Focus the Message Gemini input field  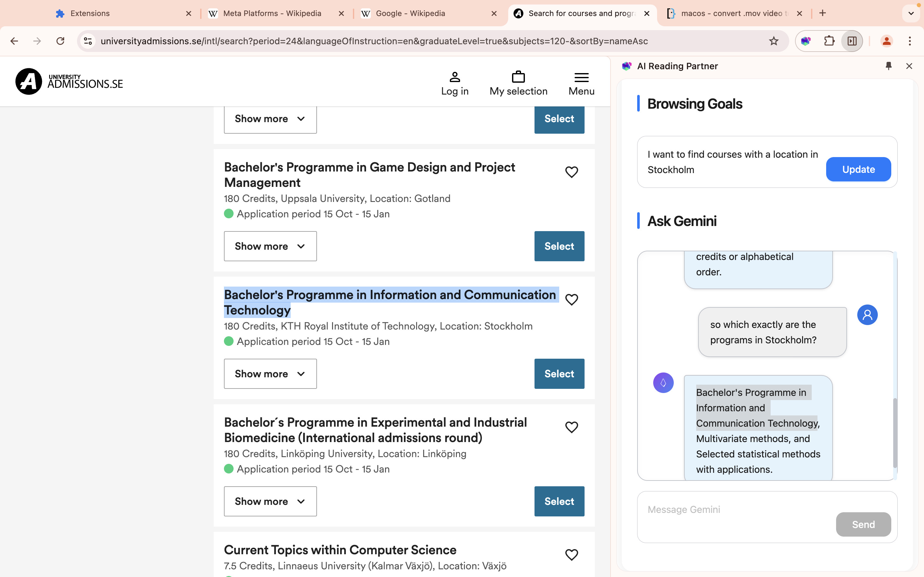click(x=737, y=510)
